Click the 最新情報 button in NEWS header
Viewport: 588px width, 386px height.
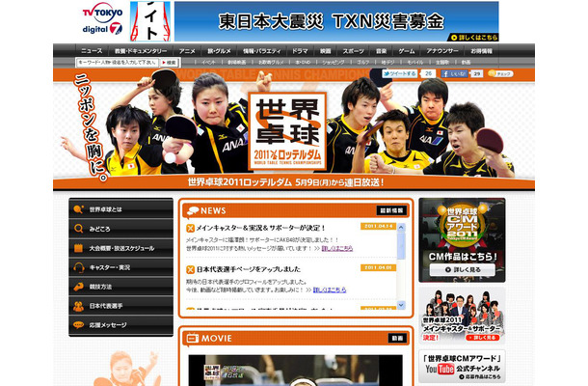point(391,210)
